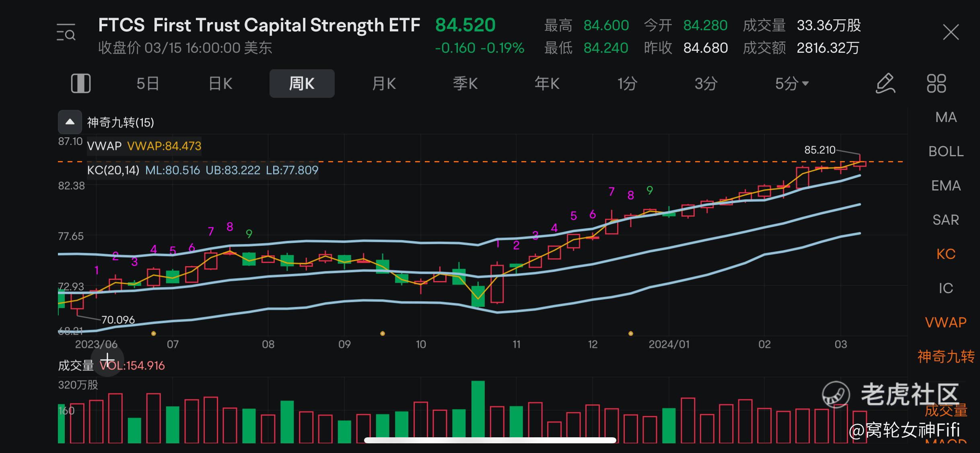This screenshot has height=453, width=980.
Task: Tap the 成交量 33.36万股 value
Action: pyautogui.click(x=829, y=25)
